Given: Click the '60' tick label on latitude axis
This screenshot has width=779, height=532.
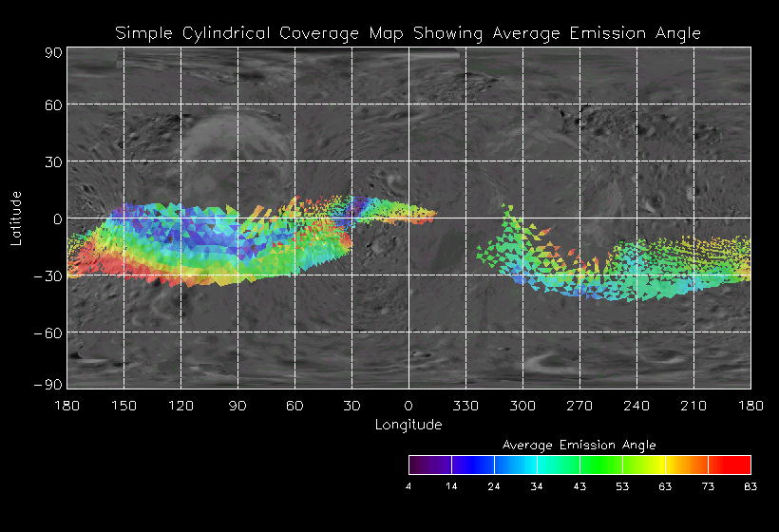Looking at the screenshot, I should [53, 104].
